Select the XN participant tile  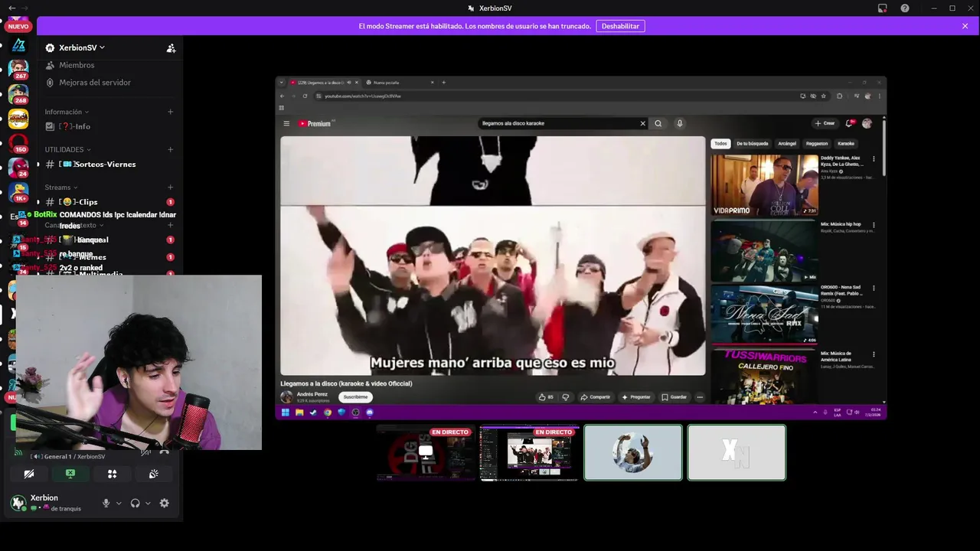tap(737, 453)
